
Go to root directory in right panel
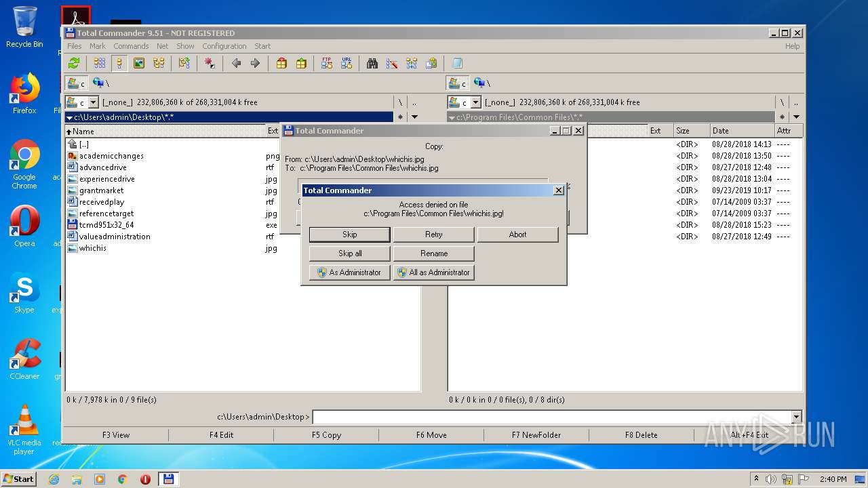783,102
